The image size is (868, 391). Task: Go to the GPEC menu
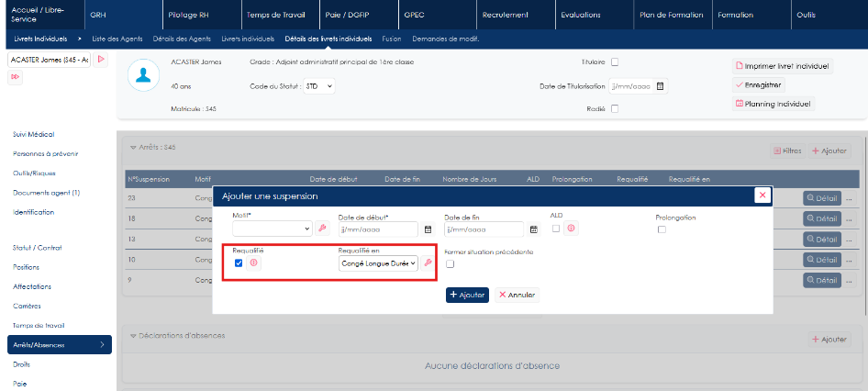pos(438,15)
